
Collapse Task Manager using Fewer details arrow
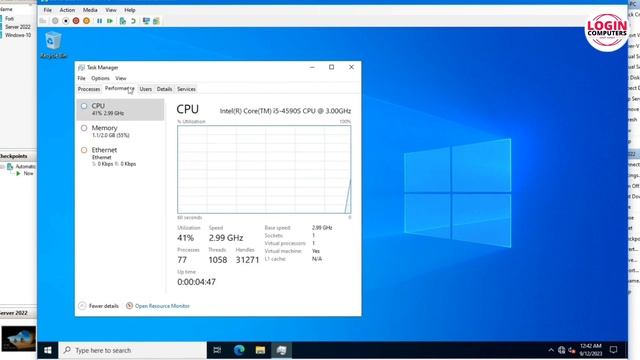82,306
